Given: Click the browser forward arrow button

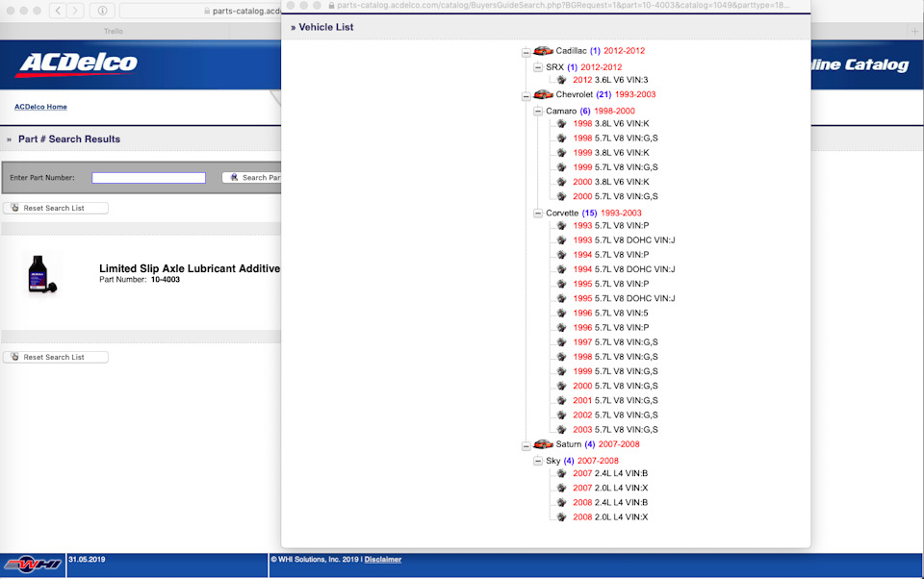Looking at the screenshot, I should 75,10.
